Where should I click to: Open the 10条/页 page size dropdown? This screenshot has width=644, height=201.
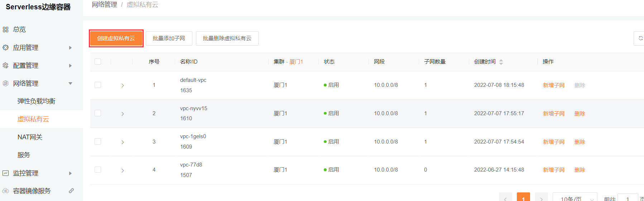coord(575,197)
